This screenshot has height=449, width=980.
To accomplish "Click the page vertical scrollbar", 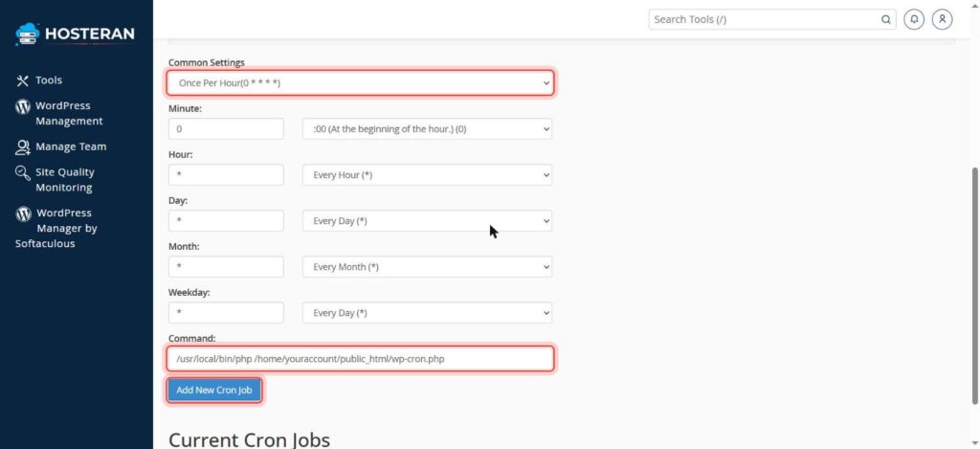I will 973,286.
